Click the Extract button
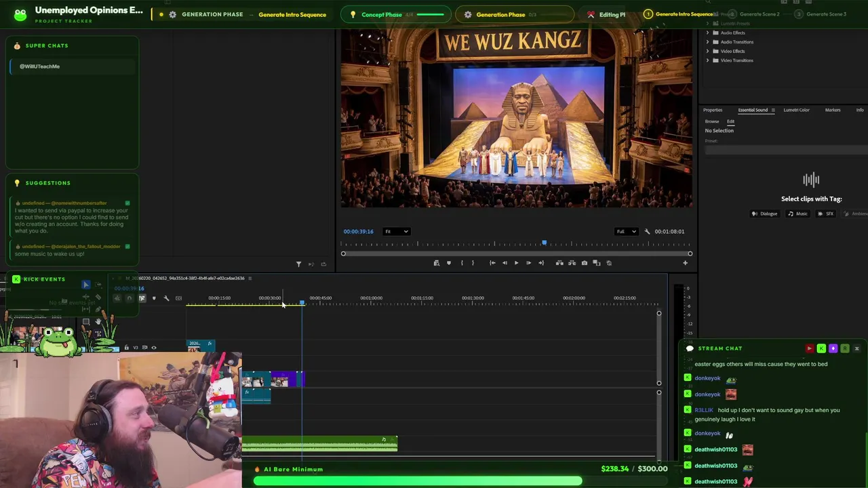Viewport: 868px width, 488px height. 572,263
